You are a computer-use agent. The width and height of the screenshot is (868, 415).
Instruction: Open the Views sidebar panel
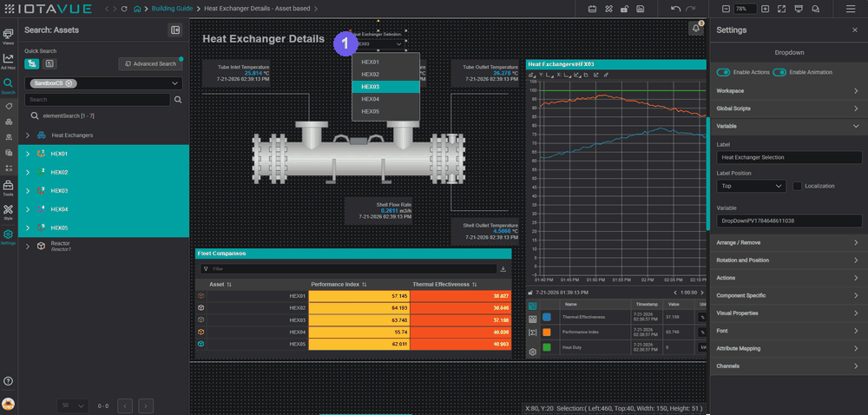(9, 36)
